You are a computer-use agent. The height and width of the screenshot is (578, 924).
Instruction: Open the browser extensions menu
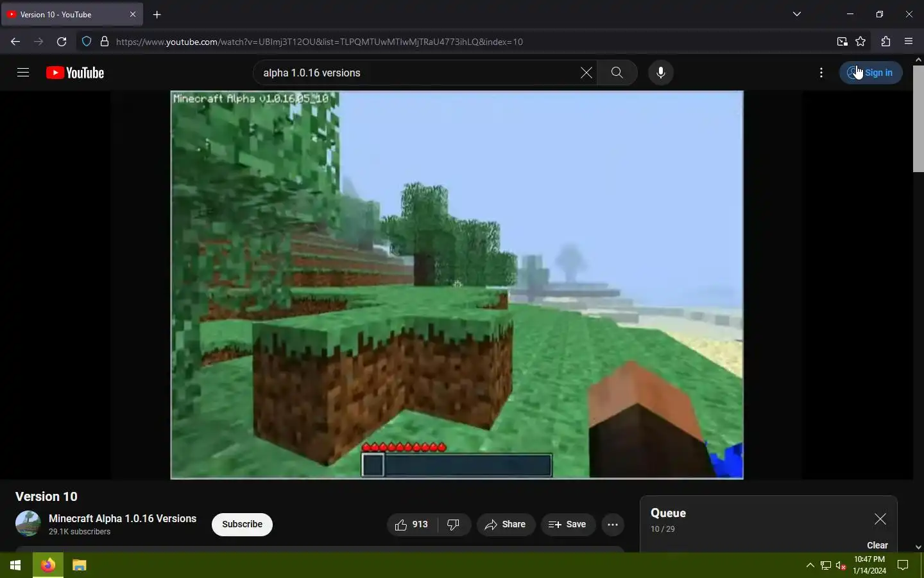886,42
